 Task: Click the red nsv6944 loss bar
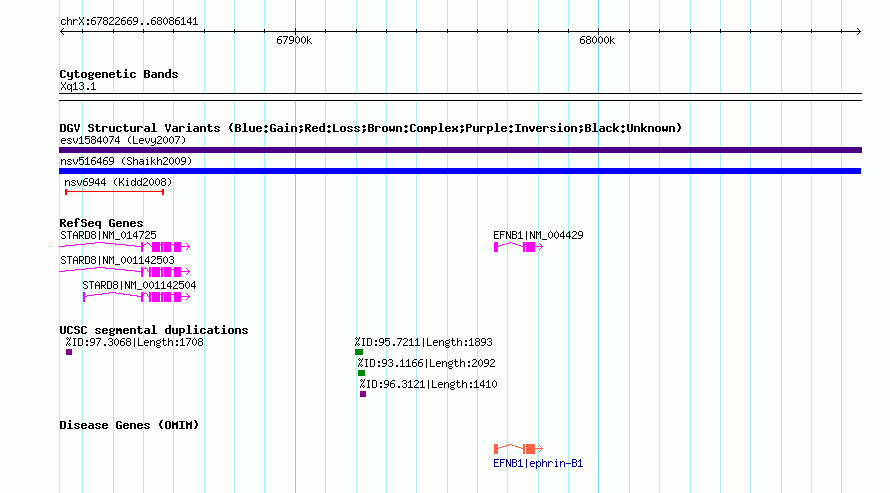(115, 192)
